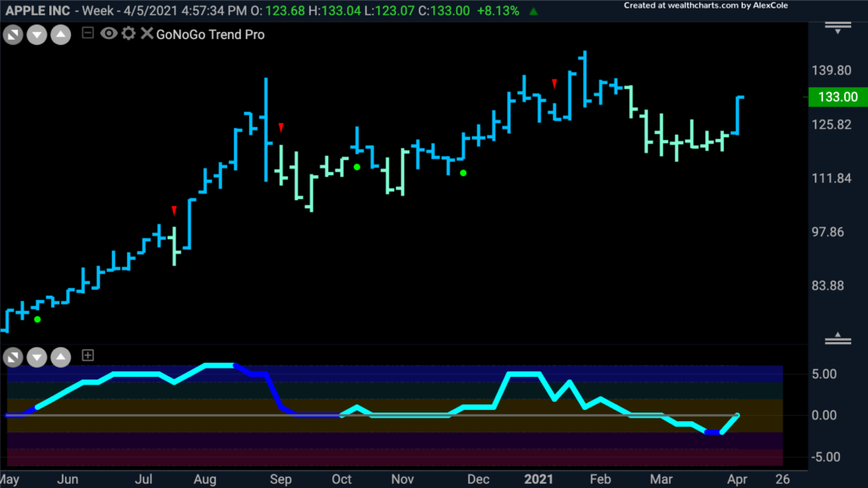Click the green signal dot near December

[x=464, y=173]
